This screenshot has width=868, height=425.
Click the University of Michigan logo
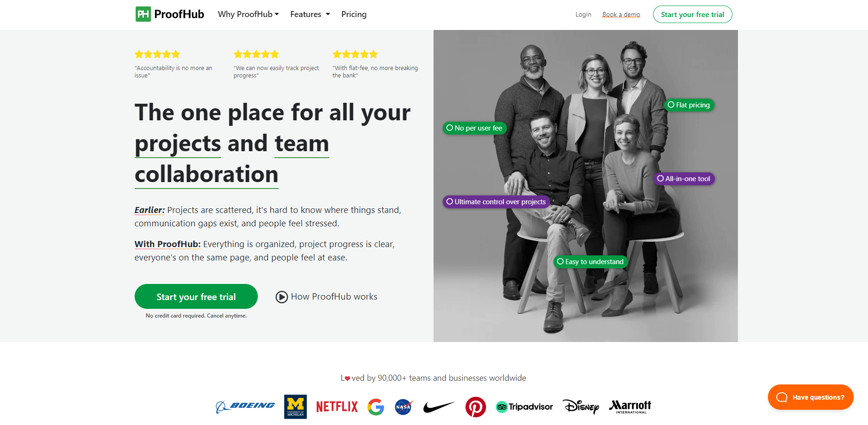295,407
